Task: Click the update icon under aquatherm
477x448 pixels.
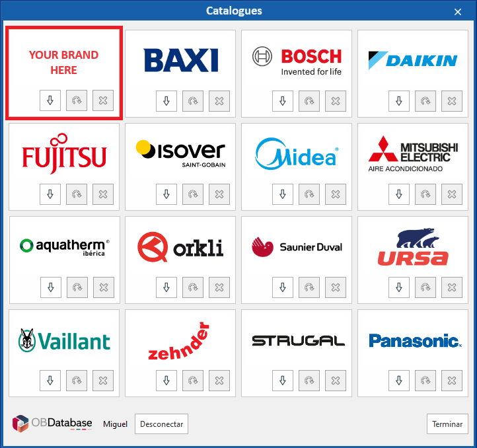Action: [x=77, y=287]
